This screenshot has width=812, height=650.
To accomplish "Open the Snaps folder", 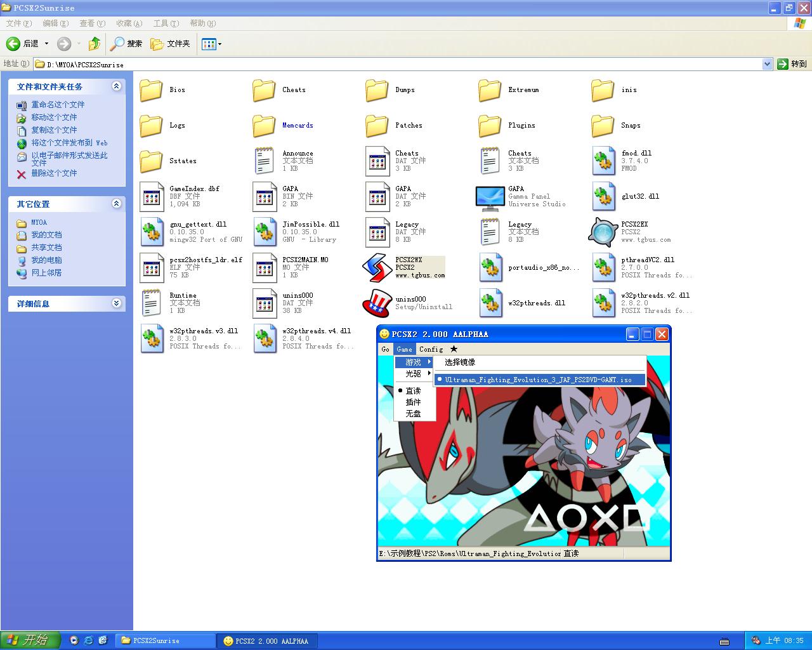I will (x=603, y=126).
